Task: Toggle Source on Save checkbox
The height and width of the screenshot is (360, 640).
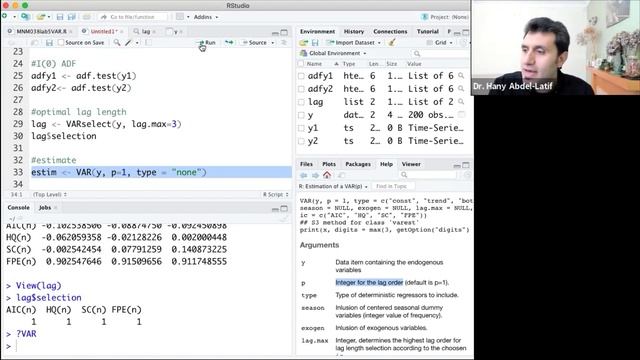Action: point(61,42)
